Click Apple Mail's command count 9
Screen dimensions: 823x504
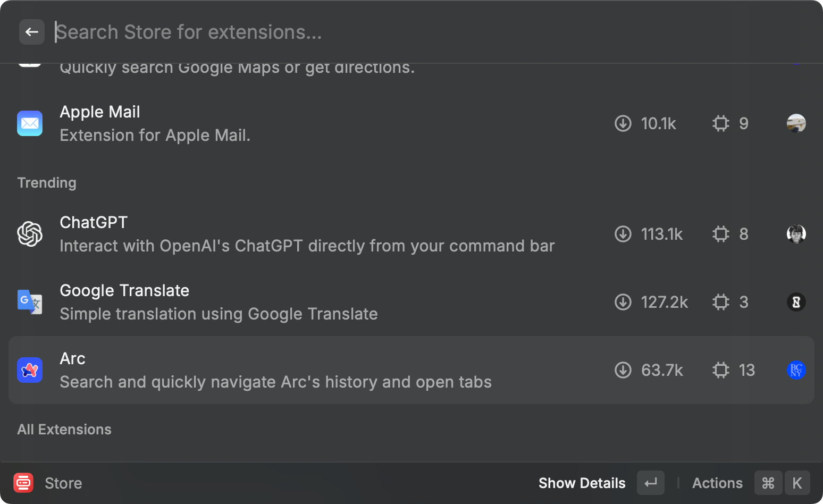744,124
